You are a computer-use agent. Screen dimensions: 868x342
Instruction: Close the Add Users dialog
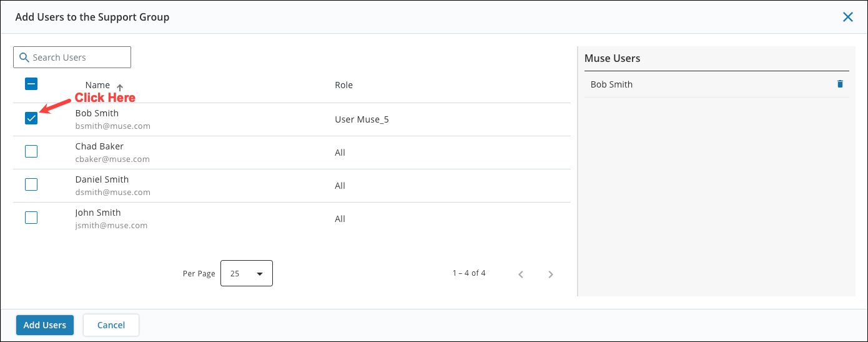click(x=848, y=17)
